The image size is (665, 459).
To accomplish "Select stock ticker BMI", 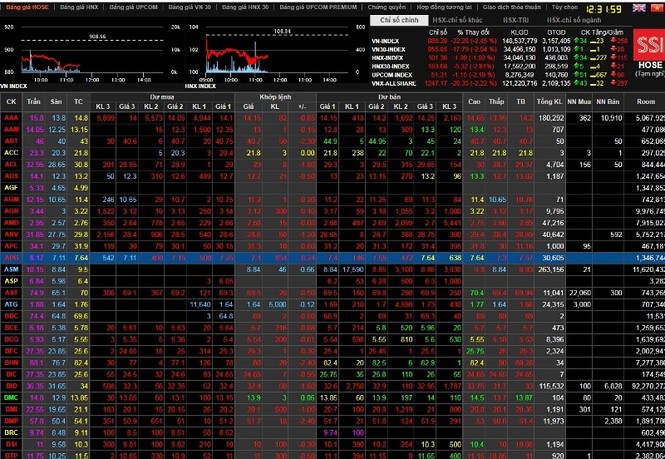I will point(11,409).
